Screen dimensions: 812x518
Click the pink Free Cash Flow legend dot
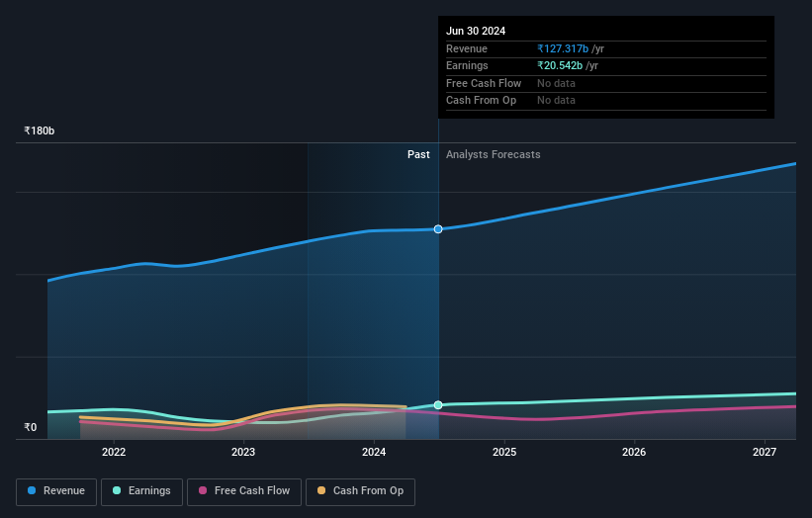tap(203, 490)
